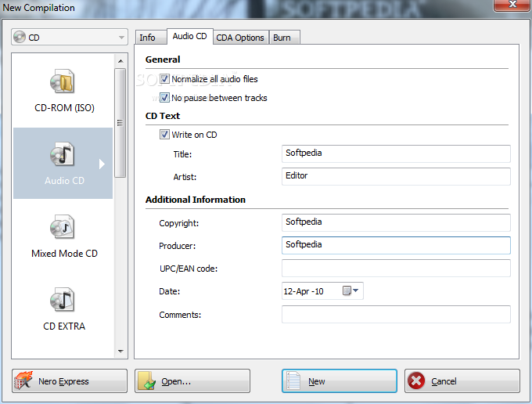Toggle Normalize all audio files checkbox
Screen dimensions: 532x404
tap(164, 79)
